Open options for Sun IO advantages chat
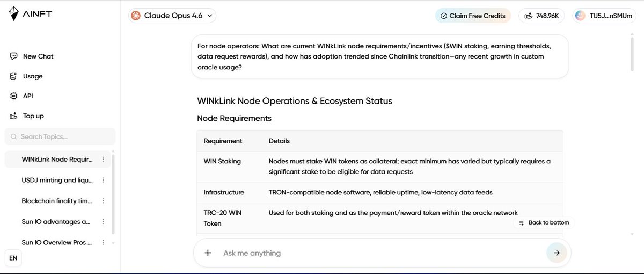Image resolution: width=644 pixels, height=274 pixels. pos(104,221)
